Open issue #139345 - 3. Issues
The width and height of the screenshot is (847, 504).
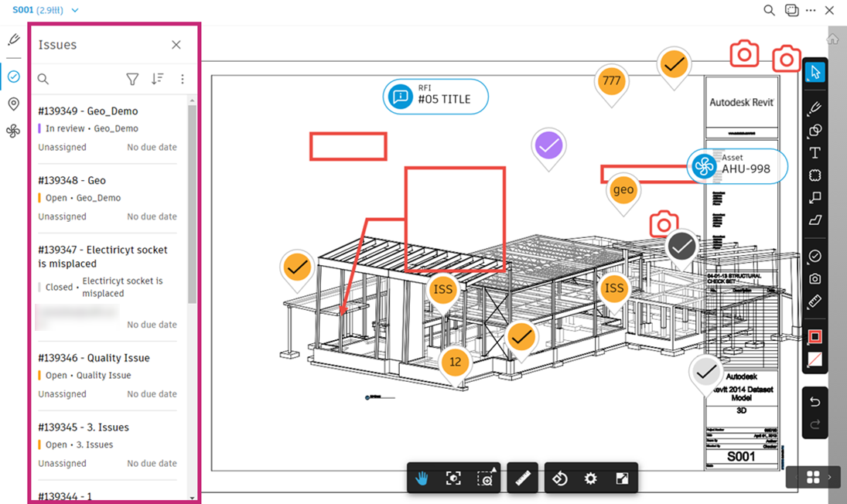click(x=108, y=445)
